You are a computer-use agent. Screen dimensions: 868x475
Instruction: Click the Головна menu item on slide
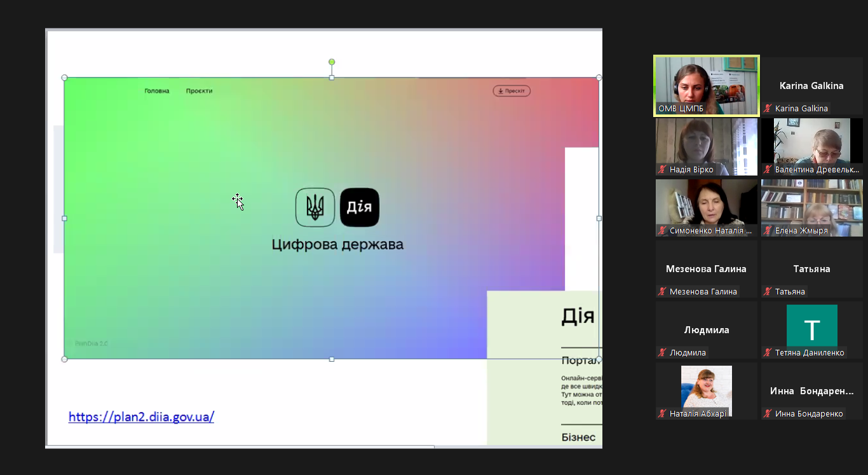(157, 91)
